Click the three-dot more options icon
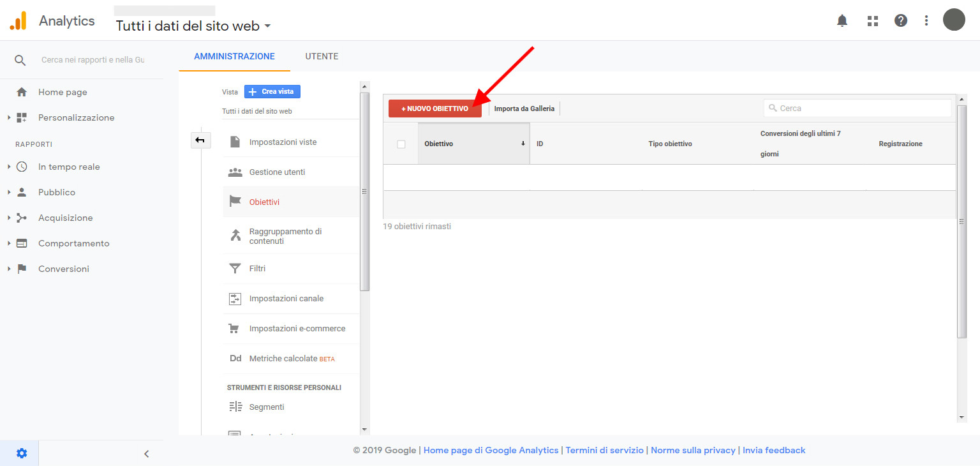Screen dimensions: 980x466 926,20
